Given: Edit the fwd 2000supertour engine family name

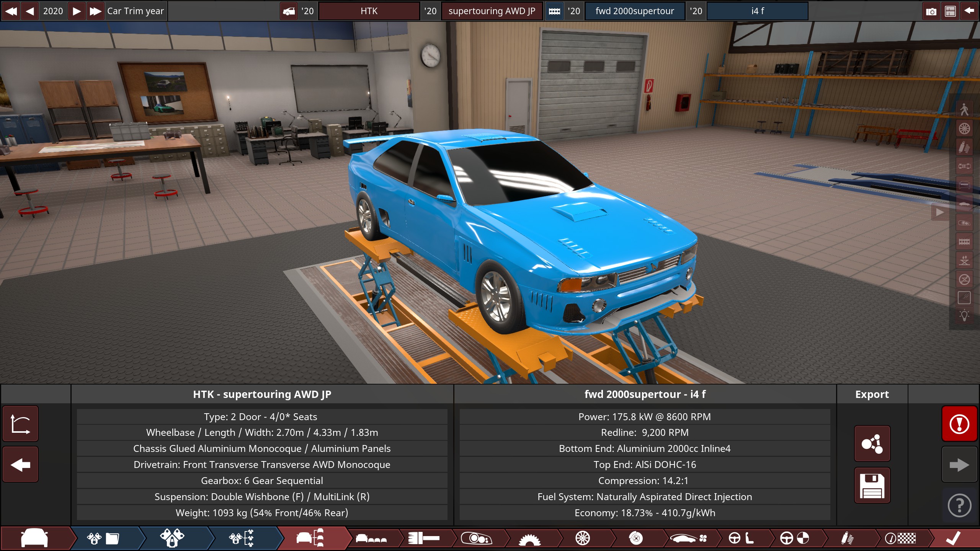Looking at the screenshot, I should pos(635,11).
